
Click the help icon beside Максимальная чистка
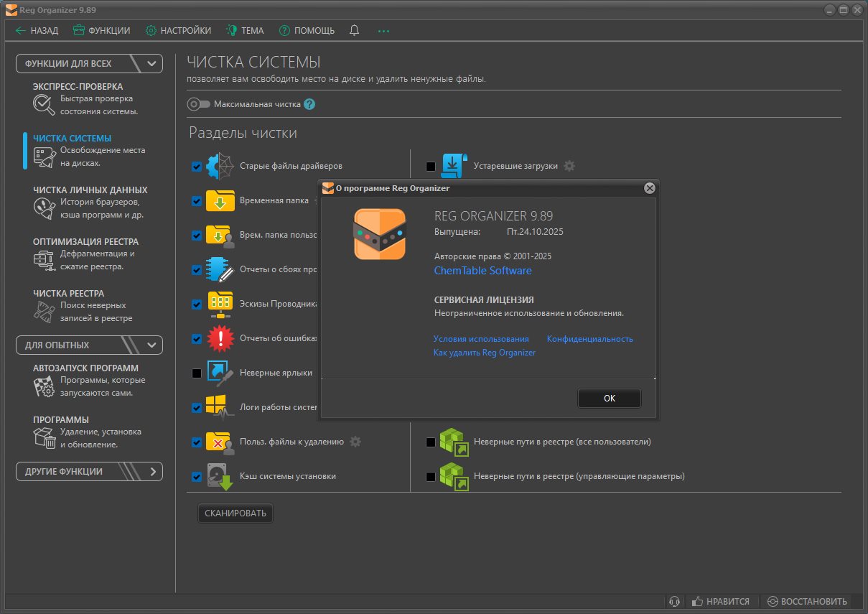[309, 104]
